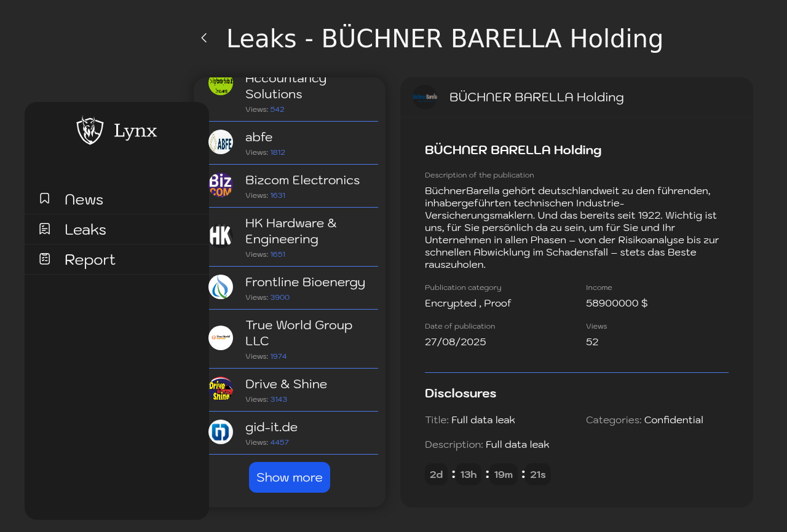Open the HK Hardware & Engineering entry

point(293,237)
